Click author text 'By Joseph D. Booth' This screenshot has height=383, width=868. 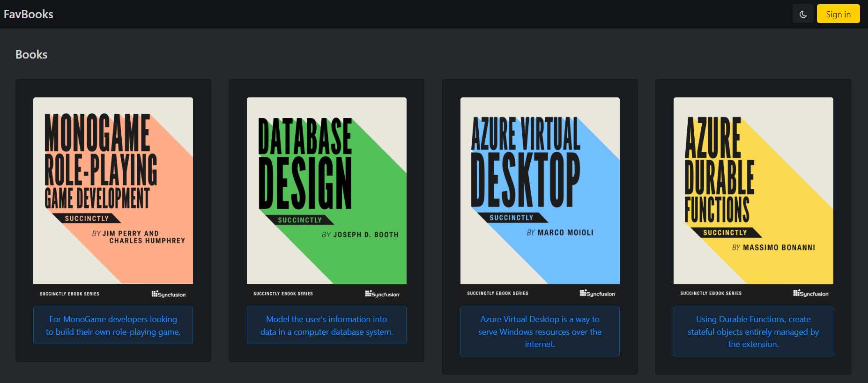pos(360,235)
